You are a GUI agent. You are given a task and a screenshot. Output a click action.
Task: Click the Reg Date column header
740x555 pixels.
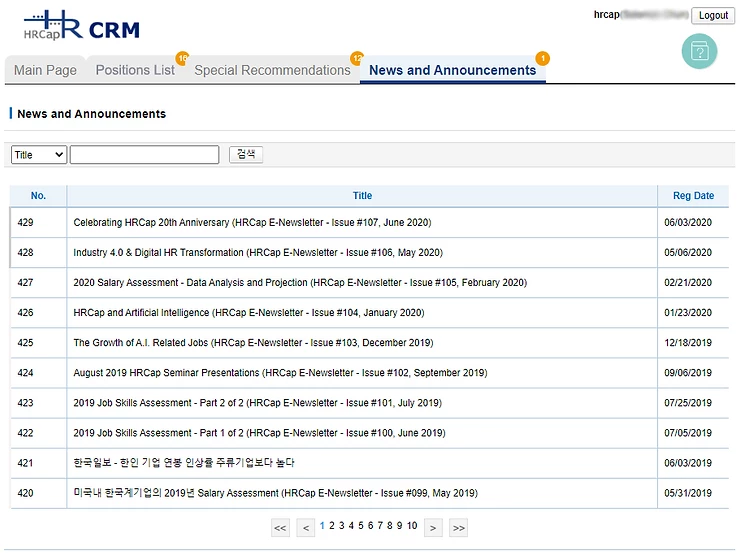coord(693,195)
